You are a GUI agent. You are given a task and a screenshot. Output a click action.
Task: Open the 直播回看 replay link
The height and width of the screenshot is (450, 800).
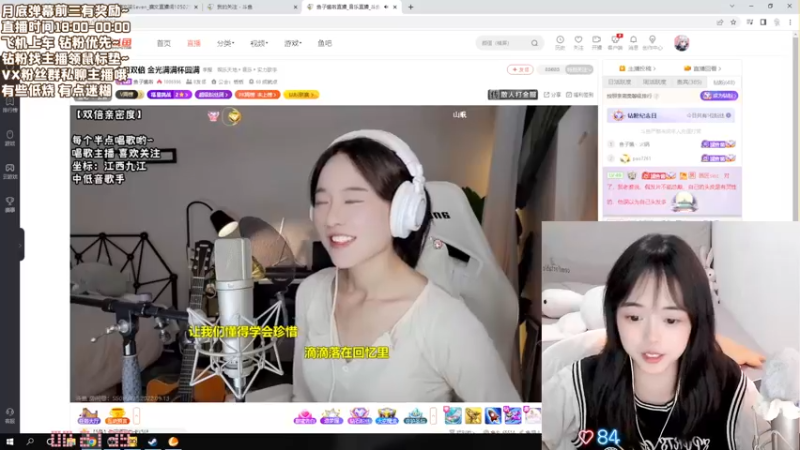click(702, 68)
